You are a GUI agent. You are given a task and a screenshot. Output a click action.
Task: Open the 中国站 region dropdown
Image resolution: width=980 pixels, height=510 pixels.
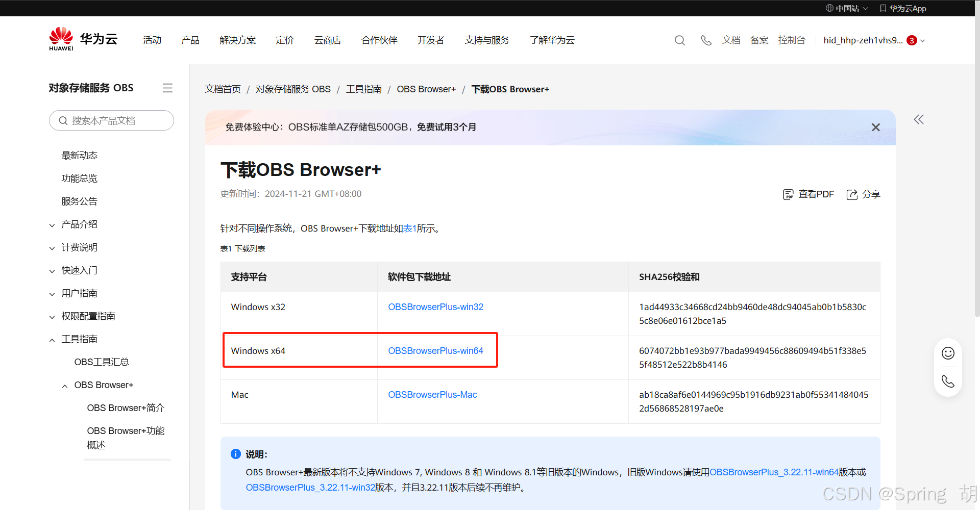pos(847,8)
